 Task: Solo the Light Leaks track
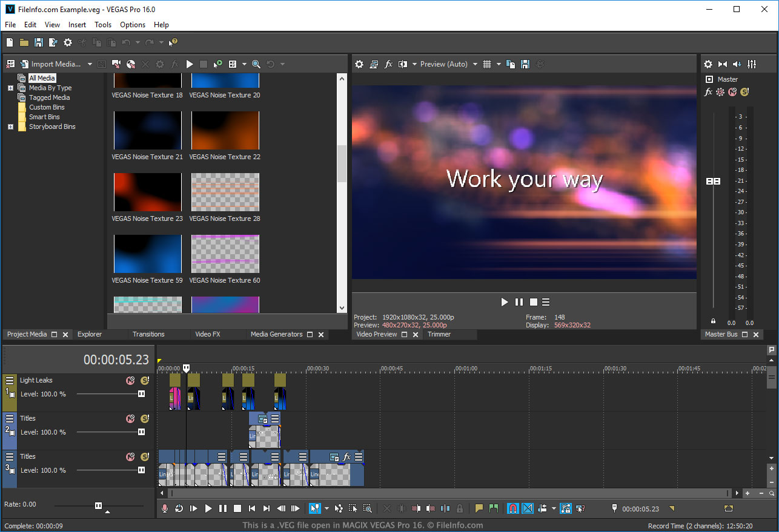coord(144,381)
